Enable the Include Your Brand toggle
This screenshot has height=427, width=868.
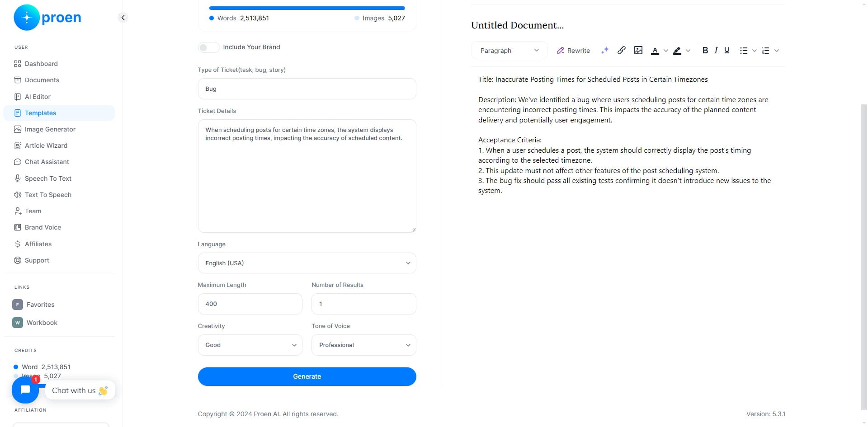click(x=208, y=47)
